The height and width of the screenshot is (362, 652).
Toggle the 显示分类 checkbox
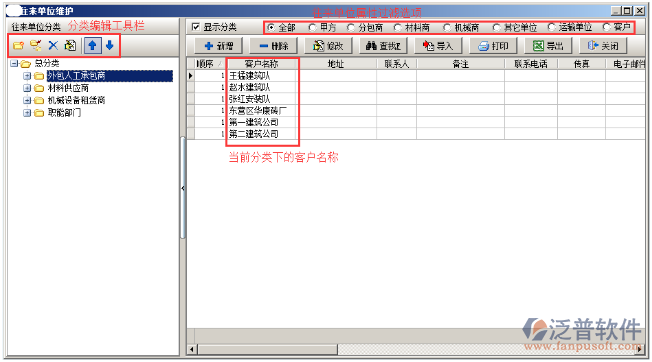tap(195, 27)
